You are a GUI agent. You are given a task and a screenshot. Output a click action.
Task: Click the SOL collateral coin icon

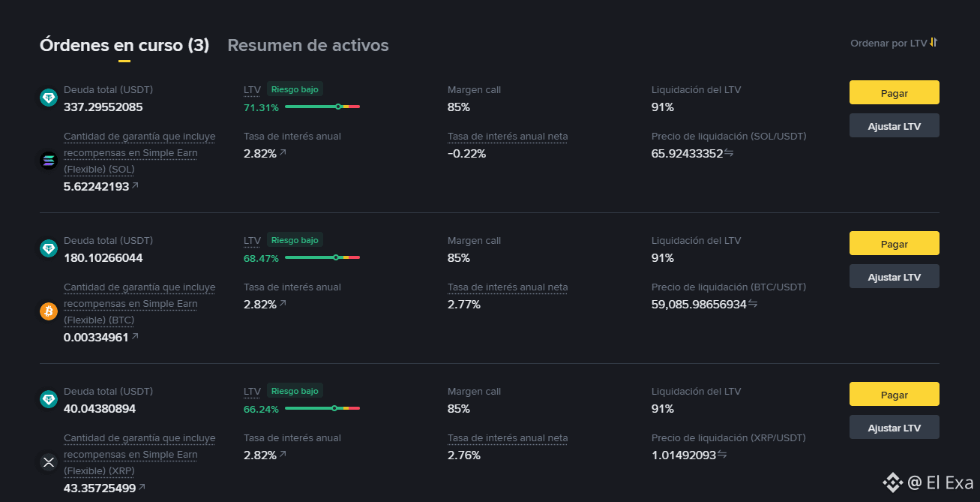pyautogui.click(x=49, y=160)
